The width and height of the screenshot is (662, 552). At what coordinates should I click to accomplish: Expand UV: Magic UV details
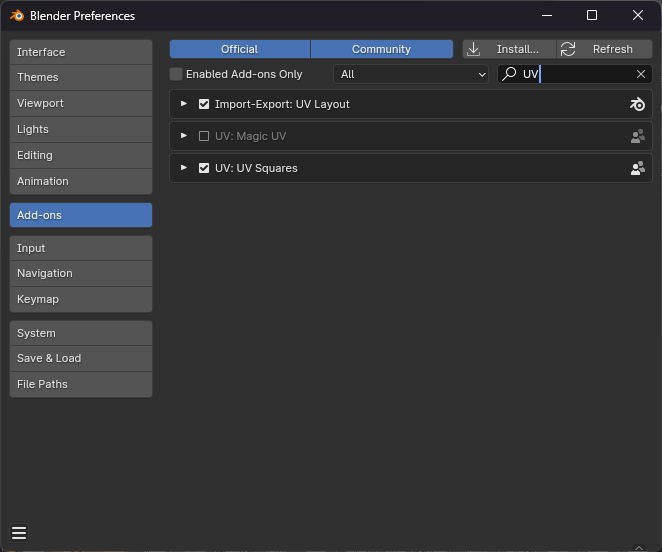(x=184, y=136)
